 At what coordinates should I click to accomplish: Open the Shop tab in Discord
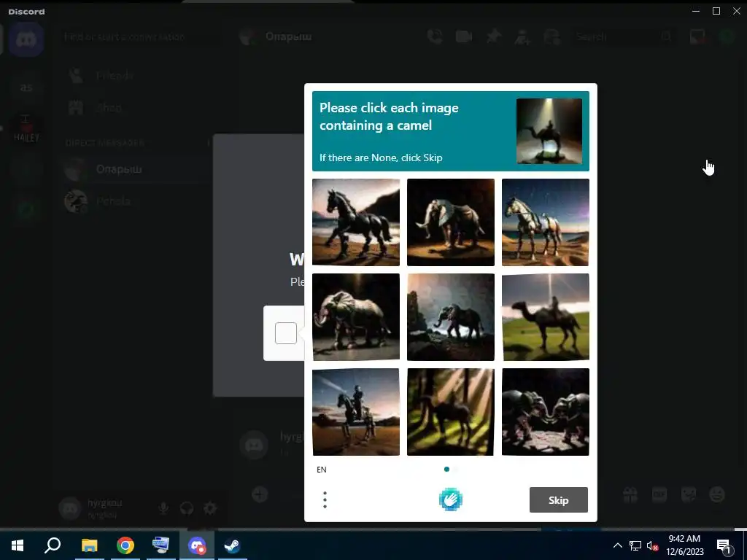click(136, 108)
